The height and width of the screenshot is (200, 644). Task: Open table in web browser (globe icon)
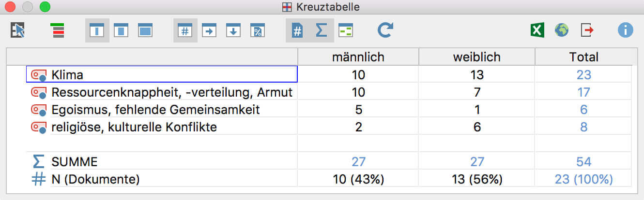pos(562,30)
